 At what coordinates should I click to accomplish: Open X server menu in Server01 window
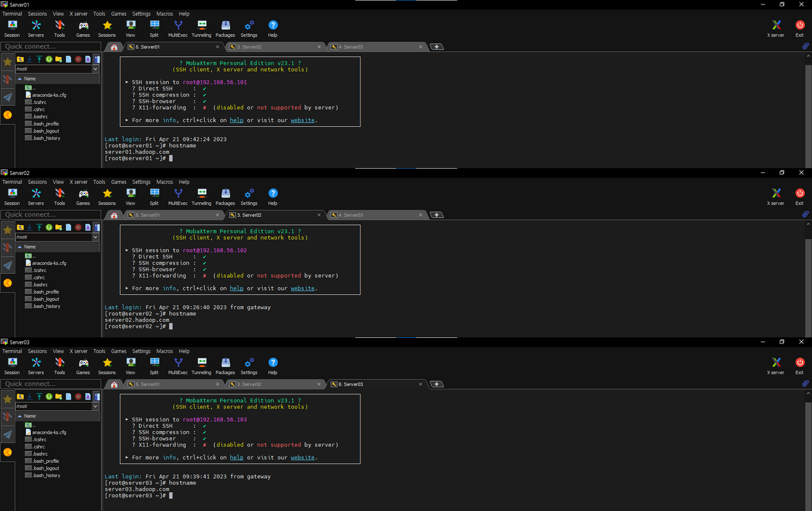79,14
